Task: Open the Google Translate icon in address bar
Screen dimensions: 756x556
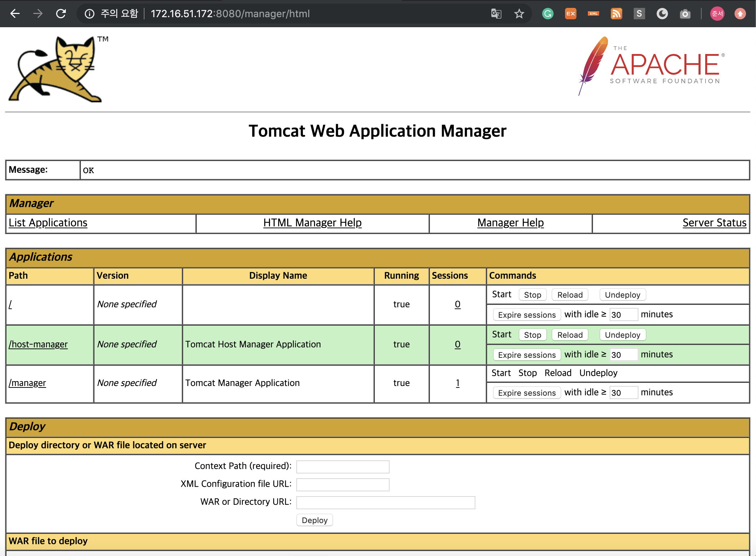Action: pos(496,14)
